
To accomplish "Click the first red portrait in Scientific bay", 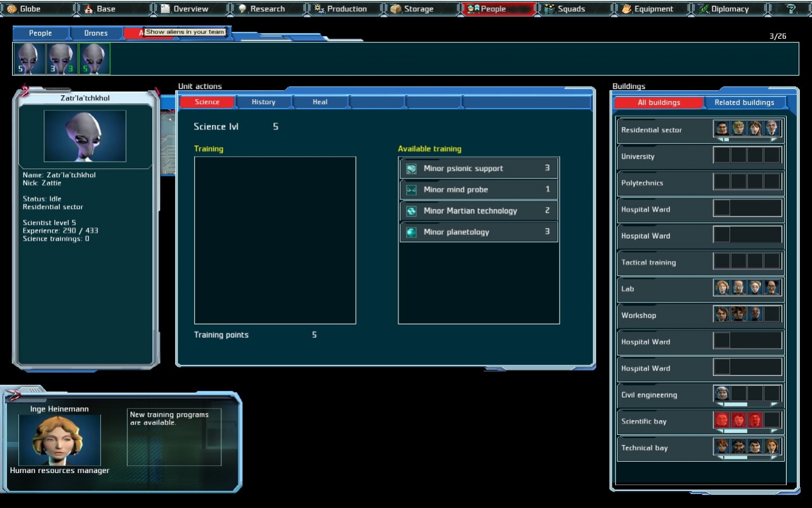I will point(722,420).
